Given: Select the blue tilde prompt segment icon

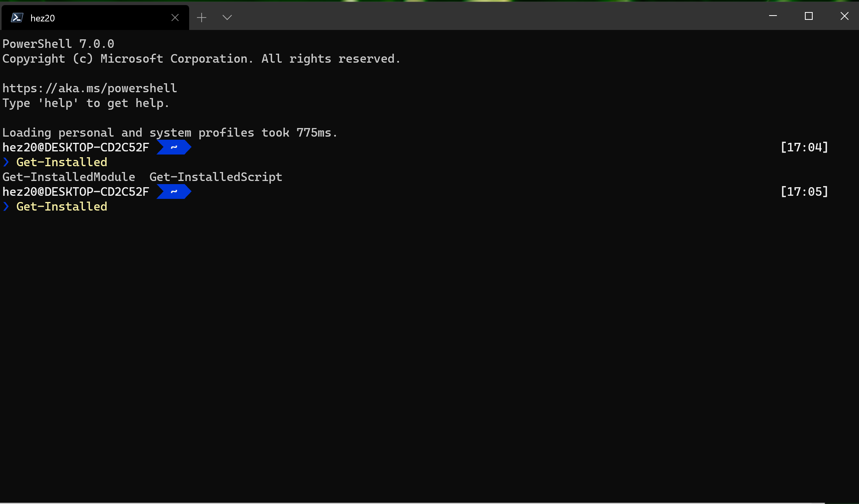Looking at the screenshot, I should pyautogui.click(x=174, y=147).
